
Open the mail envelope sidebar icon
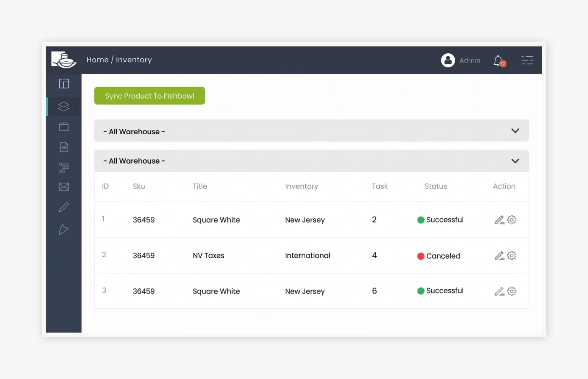point(64,187)
